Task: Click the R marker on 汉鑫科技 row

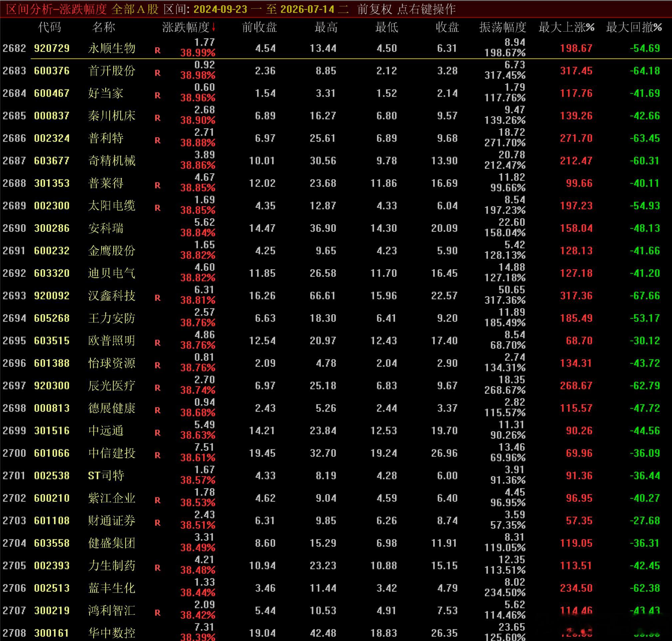Action: point(158,298)
